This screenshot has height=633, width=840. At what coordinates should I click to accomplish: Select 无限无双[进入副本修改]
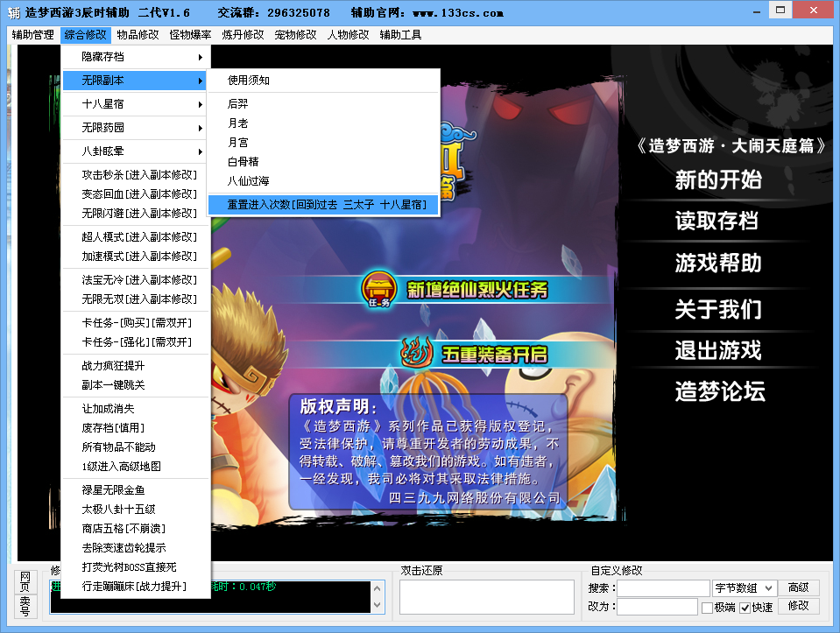[136, 299]
